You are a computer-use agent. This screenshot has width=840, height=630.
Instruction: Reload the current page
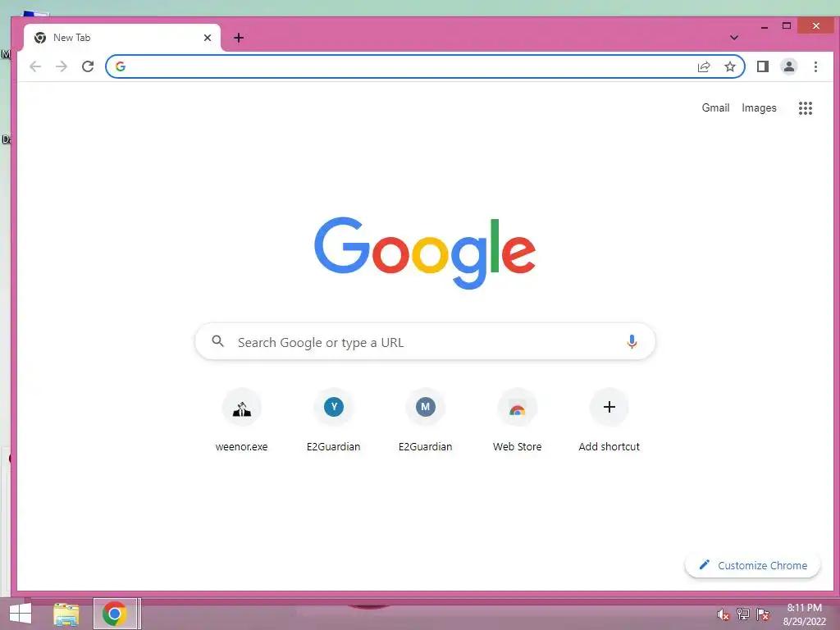(x=88, y=66)
